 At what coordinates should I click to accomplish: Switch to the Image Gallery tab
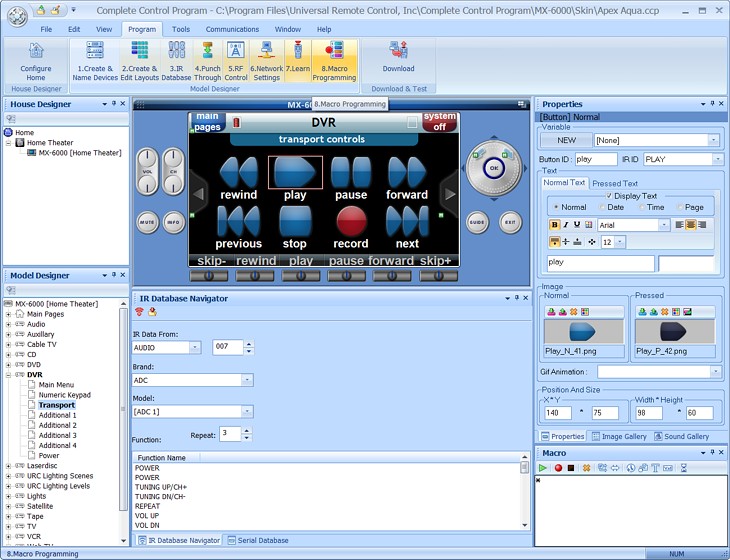point(619,437)
